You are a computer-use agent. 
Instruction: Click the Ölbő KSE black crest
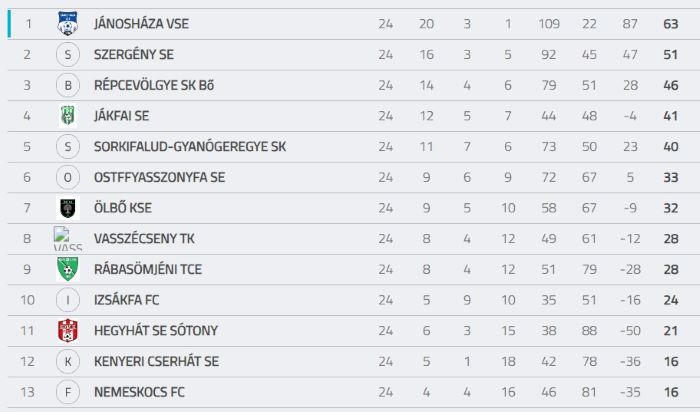(68, 208)
